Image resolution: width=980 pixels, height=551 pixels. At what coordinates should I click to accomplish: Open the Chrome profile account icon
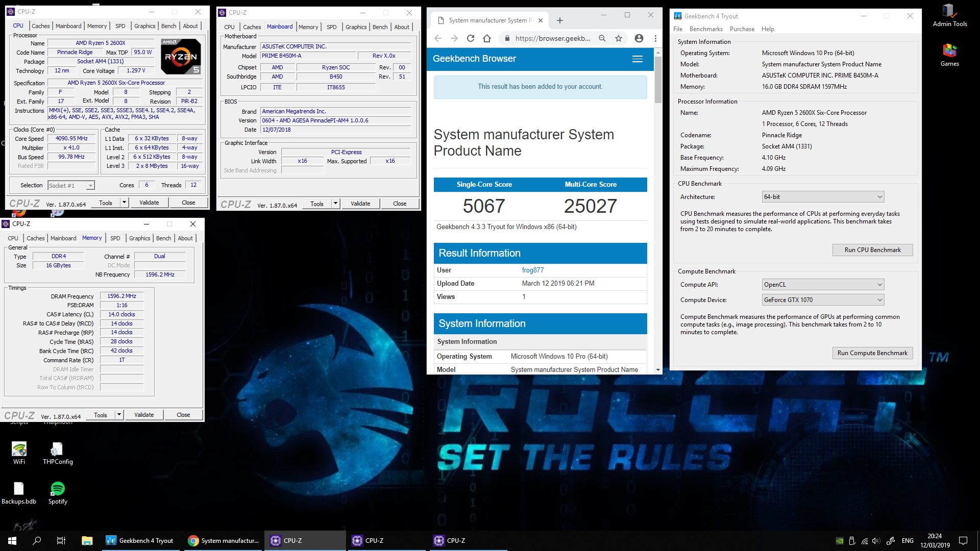coord(639,38)
